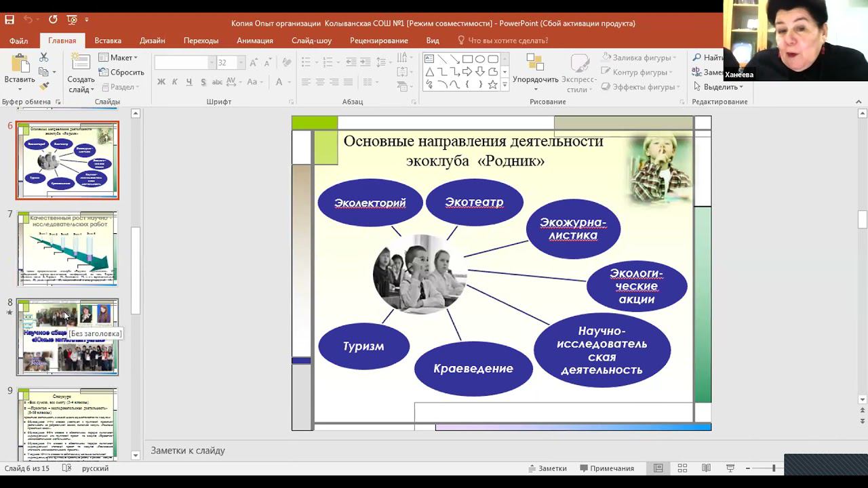
Task: Click the Find (Найти) magnifier icon
Action: click(x=696, y=58)
